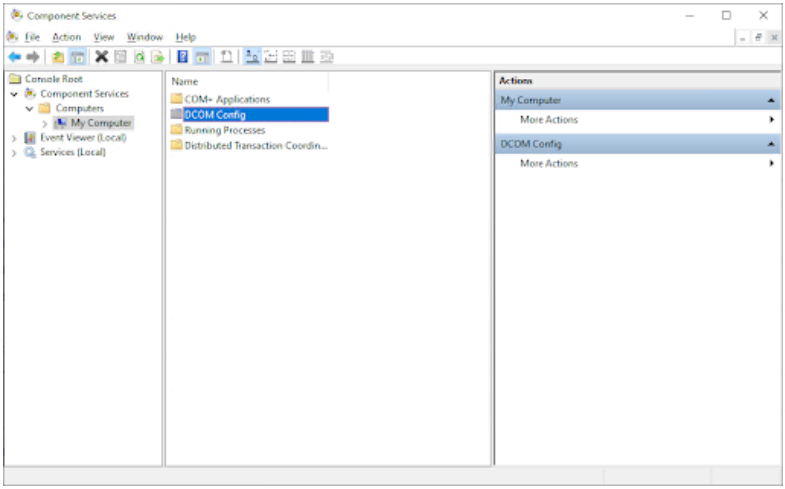Image resolution: width=785 pixels, height=489 pixels.
Task: Click the Back arrow in the toolbar
Action: point(13,57)
